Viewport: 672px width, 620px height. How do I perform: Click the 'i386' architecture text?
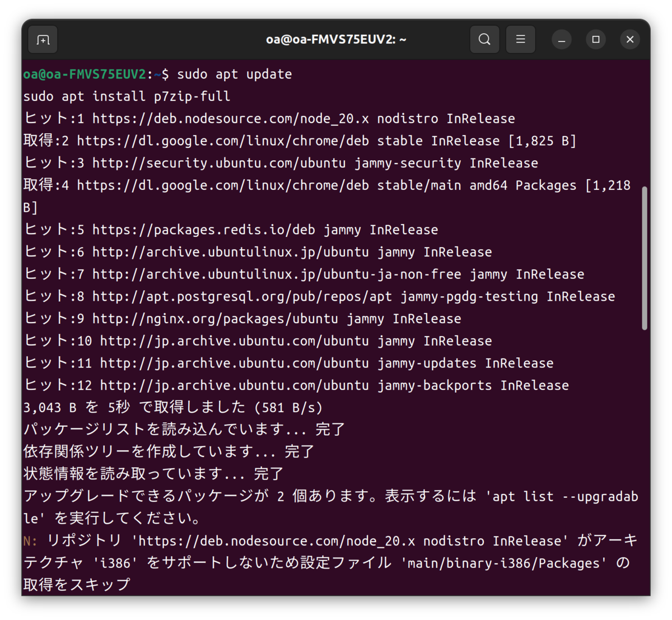coord(115,563)
